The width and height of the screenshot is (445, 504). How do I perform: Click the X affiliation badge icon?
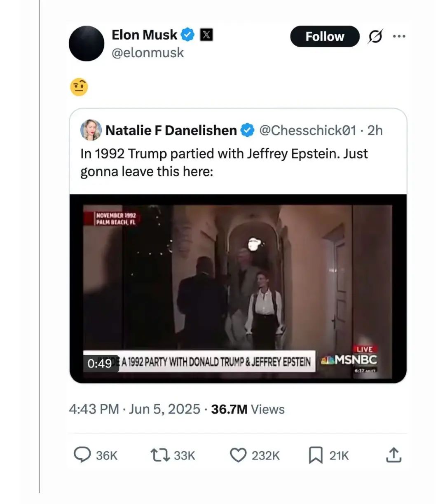tap(206, 35)
